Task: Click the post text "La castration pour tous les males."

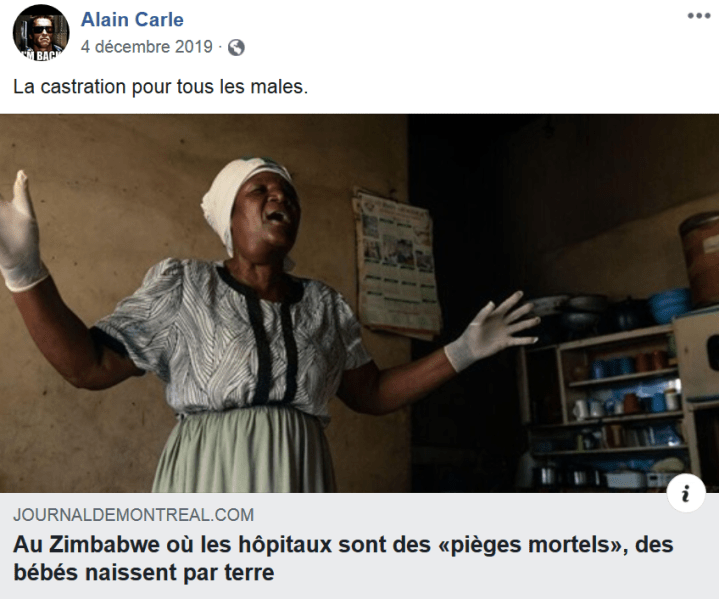Action: [160, 87]
